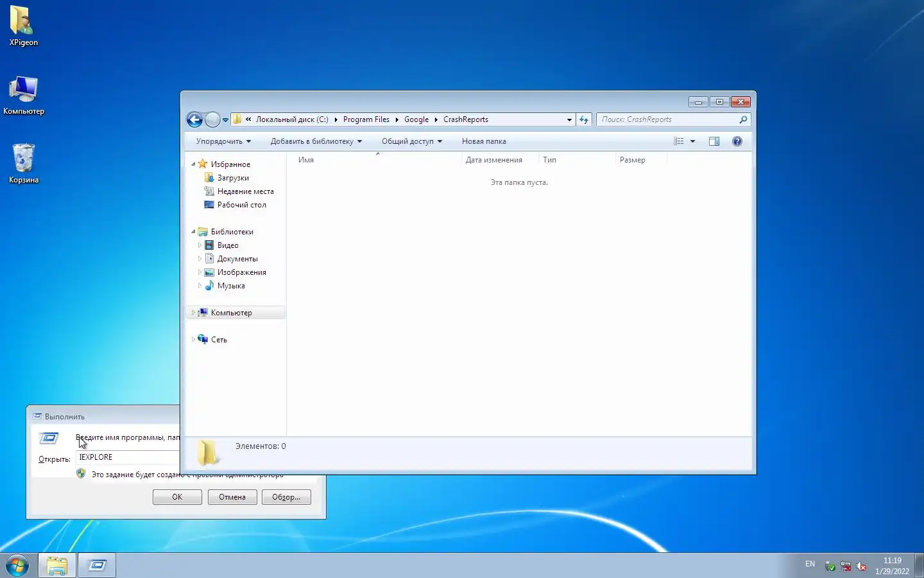Sort by Дата изменения column
Image resolution: width=924 pixels, height=578 pixels.
point(500,160)
